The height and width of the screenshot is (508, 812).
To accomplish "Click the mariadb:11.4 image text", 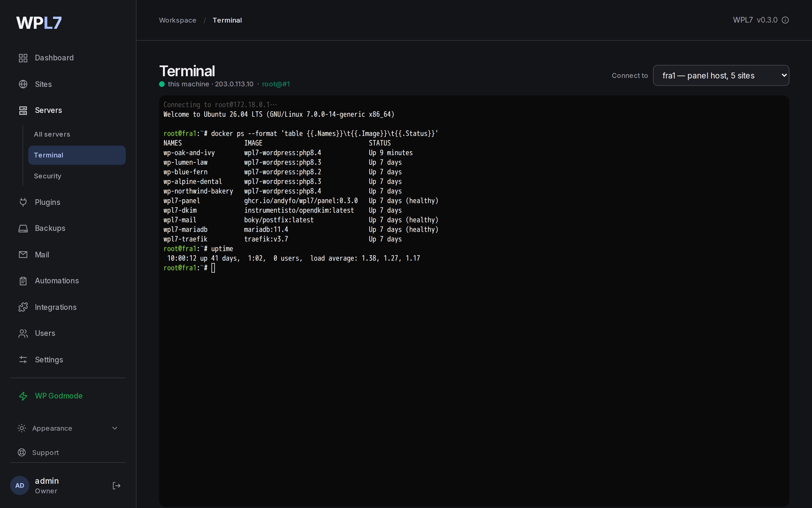I will tap(266, 229).
